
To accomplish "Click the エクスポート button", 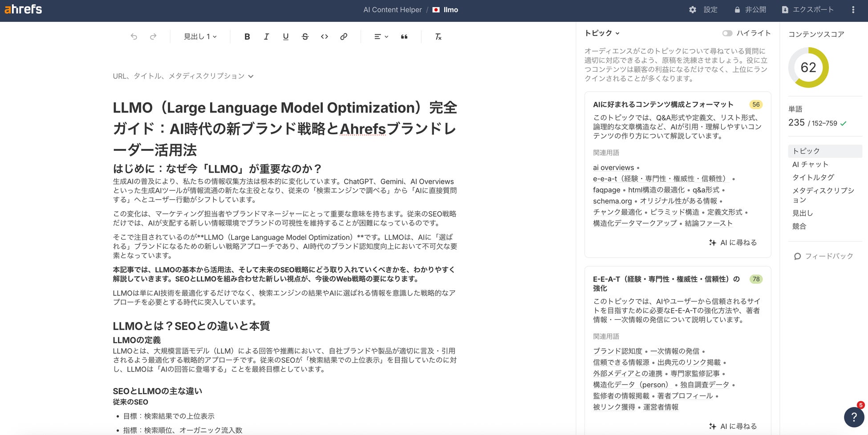I will [808, 10].
